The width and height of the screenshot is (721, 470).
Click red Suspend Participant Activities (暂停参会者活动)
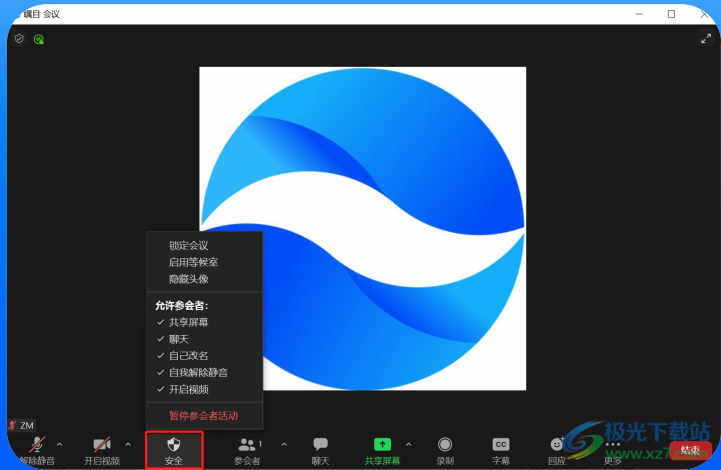(204, 416)
